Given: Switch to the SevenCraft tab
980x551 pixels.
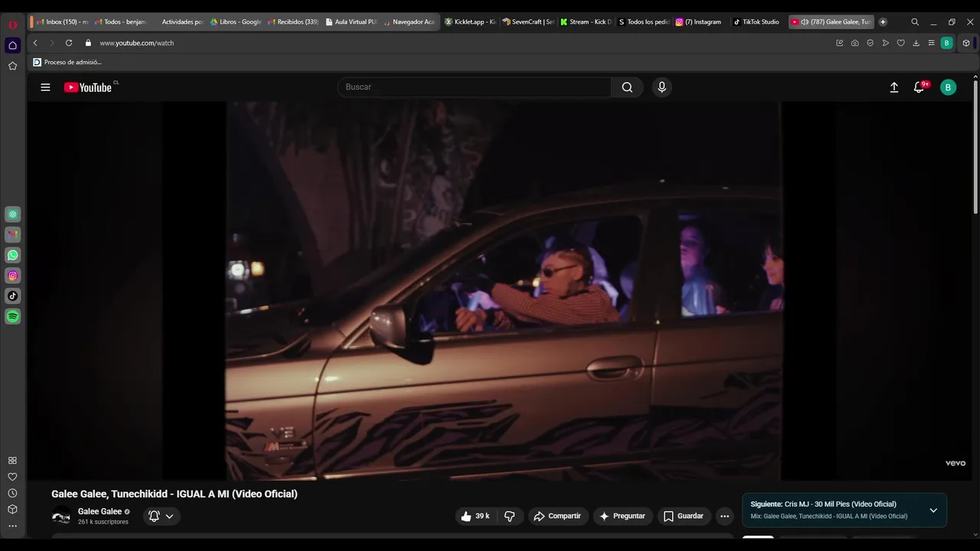Looking at the screenshot, I should tap(528, 22).
